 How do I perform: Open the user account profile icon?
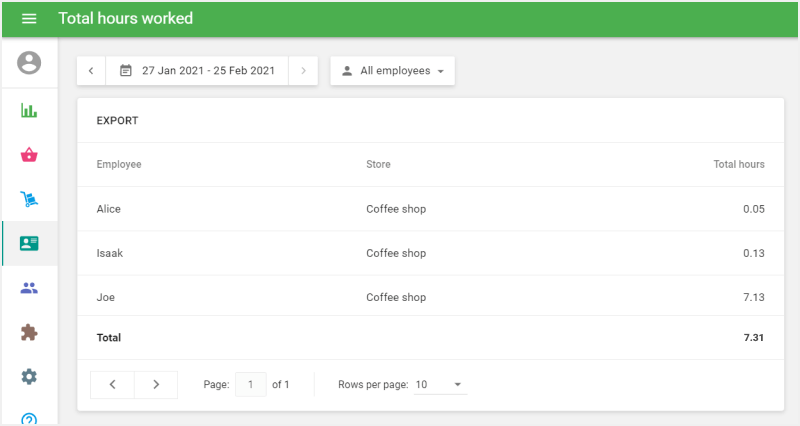tap(29, 63)
